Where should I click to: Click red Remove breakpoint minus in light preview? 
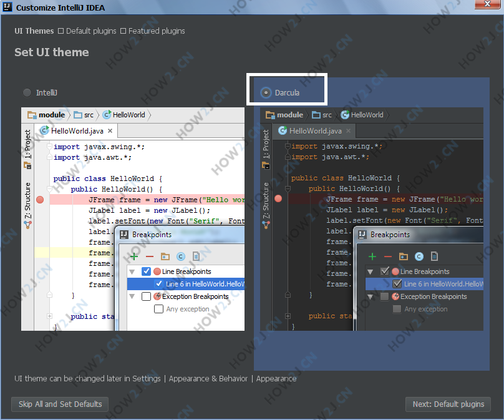tap(150, 256)
